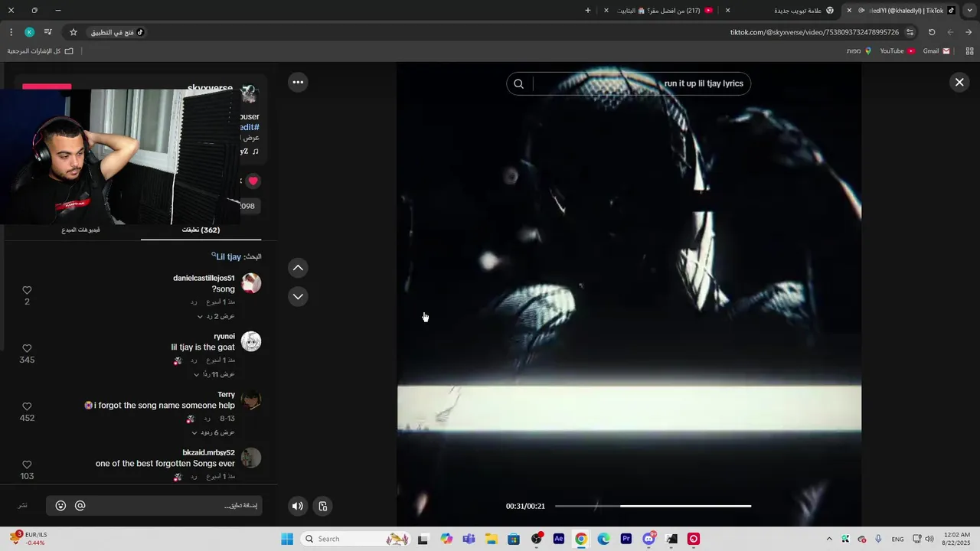Click the taskbar Search box
980x551 pixels.
click(356, 539)
